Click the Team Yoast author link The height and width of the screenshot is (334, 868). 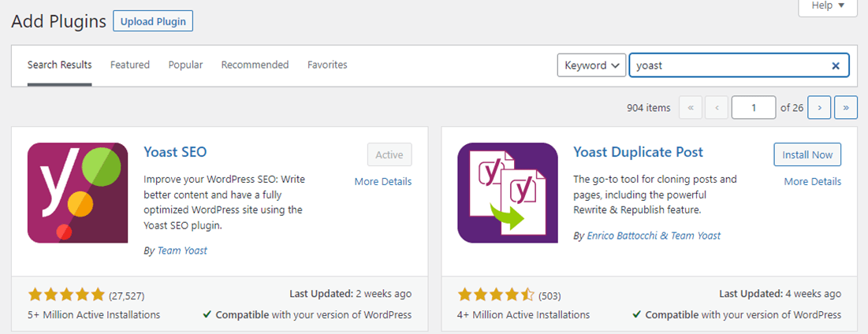pos(182,250)
